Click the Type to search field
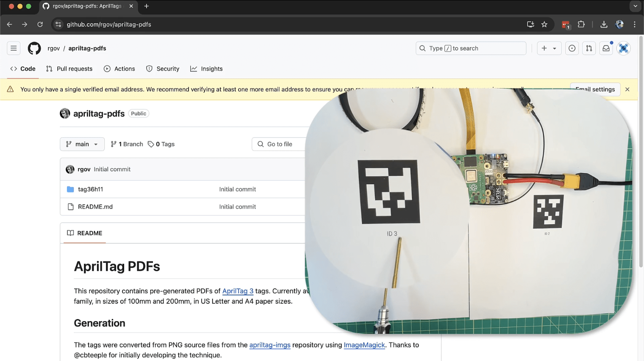 point(471,48)
